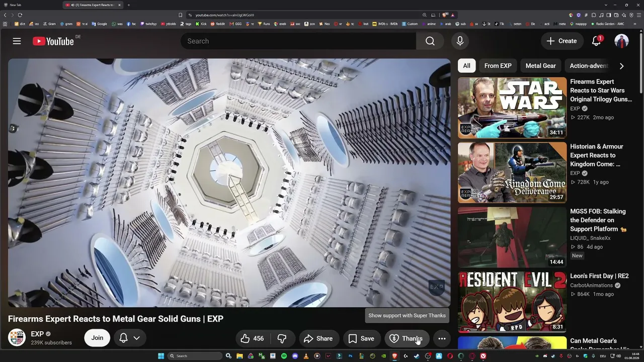Open the YouTube guide hamburger menu
The image size is (644, 362).
click(17, 41)
